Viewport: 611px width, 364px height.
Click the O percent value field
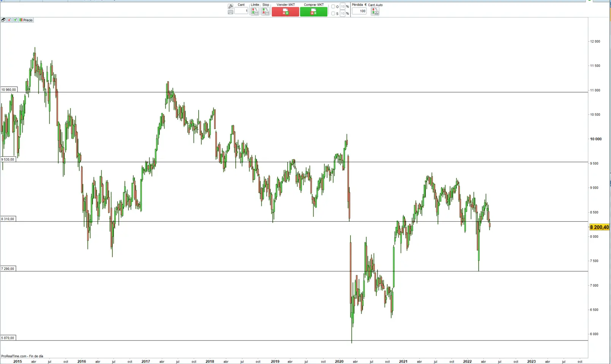[343, 6]
